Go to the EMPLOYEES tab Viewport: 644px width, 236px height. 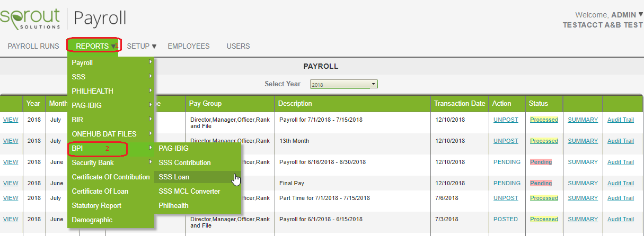189,46
